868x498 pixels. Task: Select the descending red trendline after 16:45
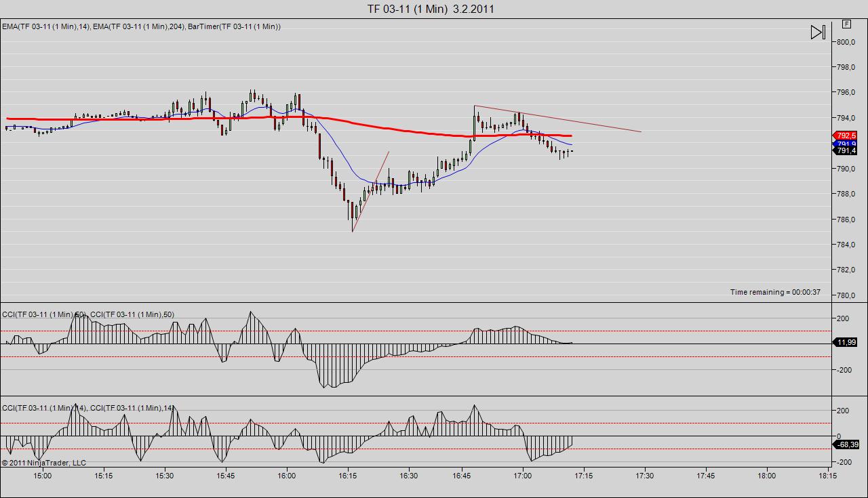click(x=557, y=119)
